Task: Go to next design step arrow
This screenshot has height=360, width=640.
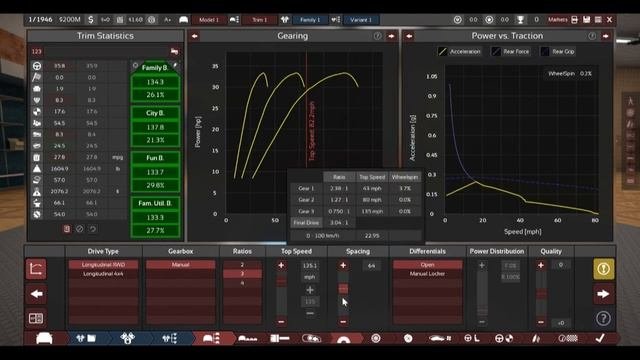Action: (x=603, y=294)
